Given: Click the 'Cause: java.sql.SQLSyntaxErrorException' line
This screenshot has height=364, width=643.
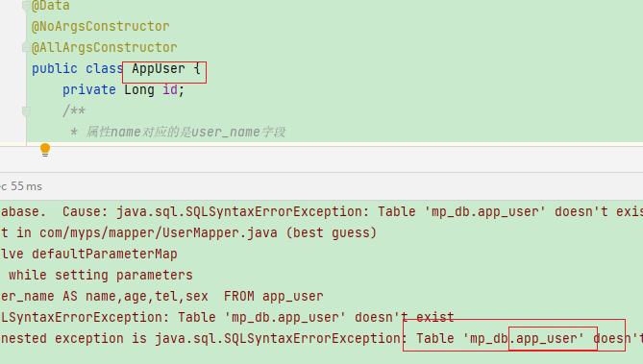Looking at the screenshot, I should [321, 211].
